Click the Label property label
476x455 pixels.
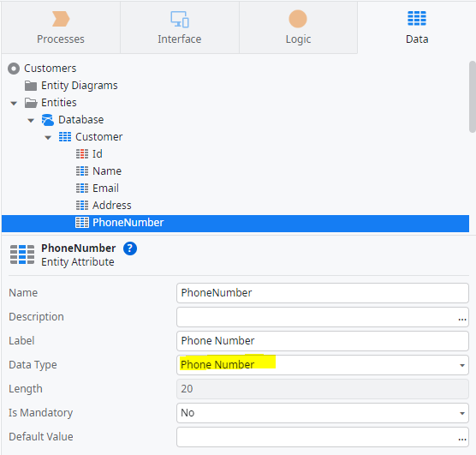point(21,341)
